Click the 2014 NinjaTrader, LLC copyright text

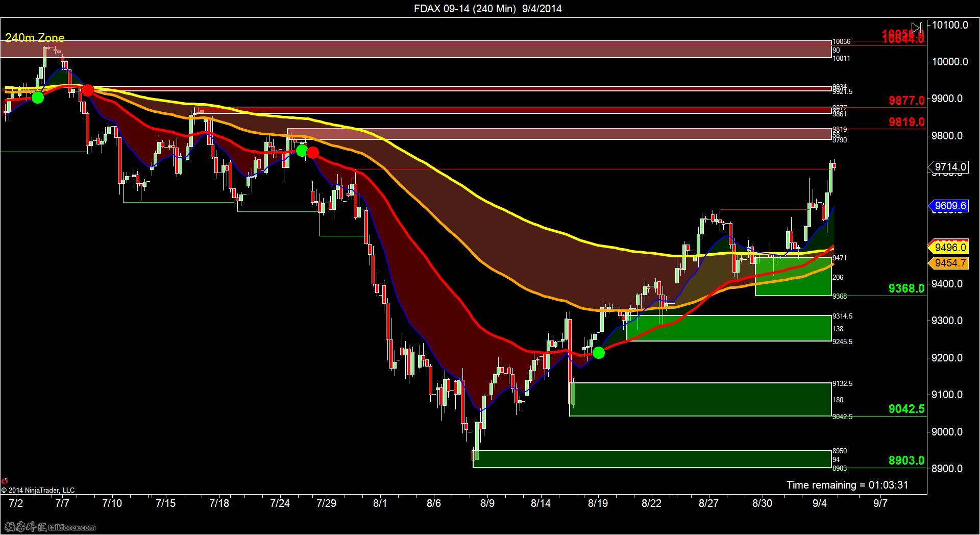coord(38,491)
